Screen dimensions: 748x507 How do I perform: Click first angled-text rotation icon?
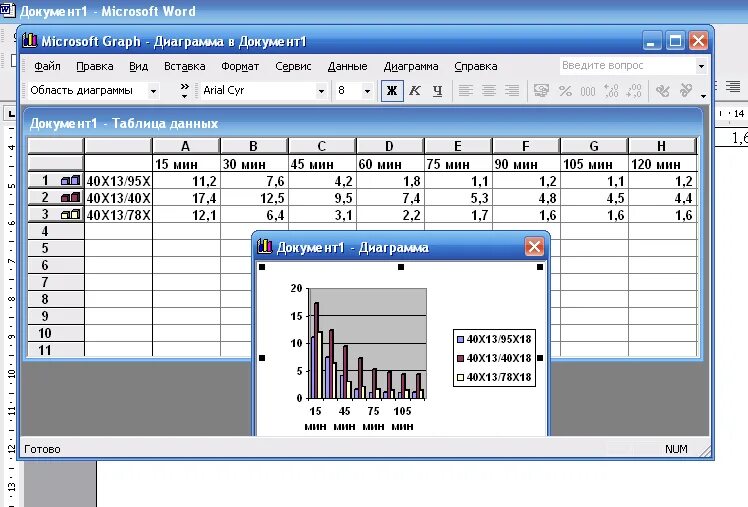tap(663, 91)
